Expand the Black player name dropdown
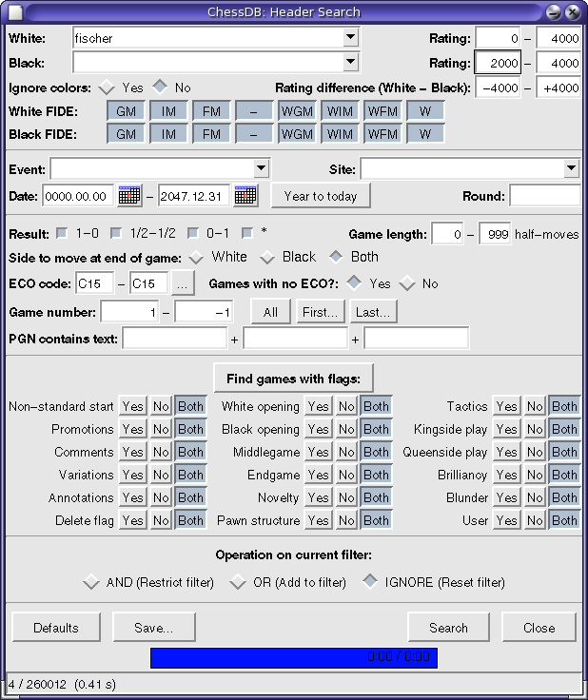This screenshot has width=588, height=700. coord(351,63)
